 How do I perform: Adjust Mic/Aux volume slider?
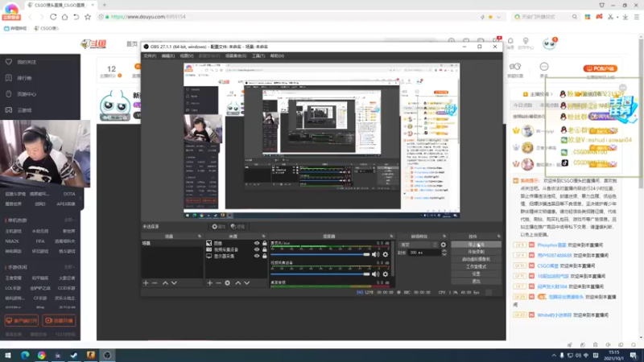(320, 254)
